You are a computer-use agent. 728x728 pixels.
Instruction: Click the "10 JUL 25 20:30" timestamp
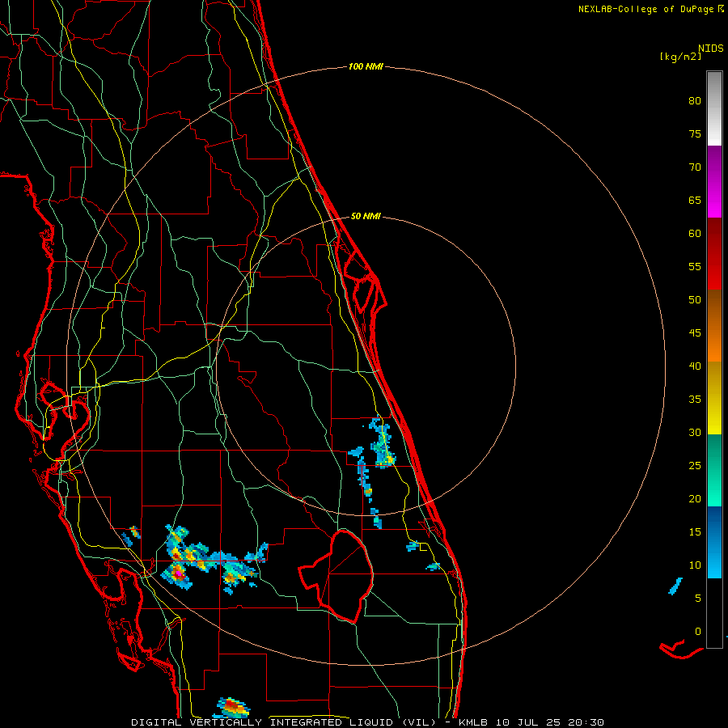(550, 722)
